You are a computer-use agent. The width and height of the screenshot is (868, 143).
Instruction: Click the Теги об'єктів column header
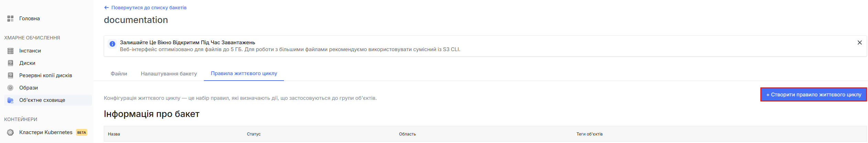click(590, 134)
